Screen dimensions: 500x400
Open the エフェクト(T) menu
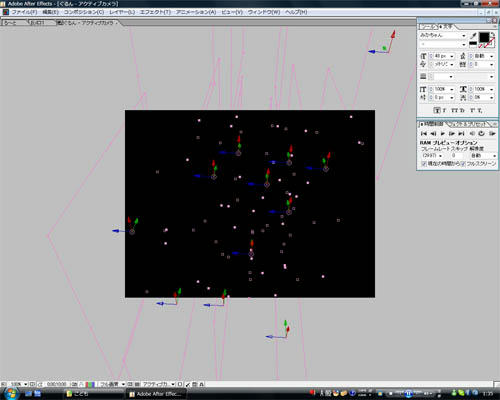[x=155, y=12]
